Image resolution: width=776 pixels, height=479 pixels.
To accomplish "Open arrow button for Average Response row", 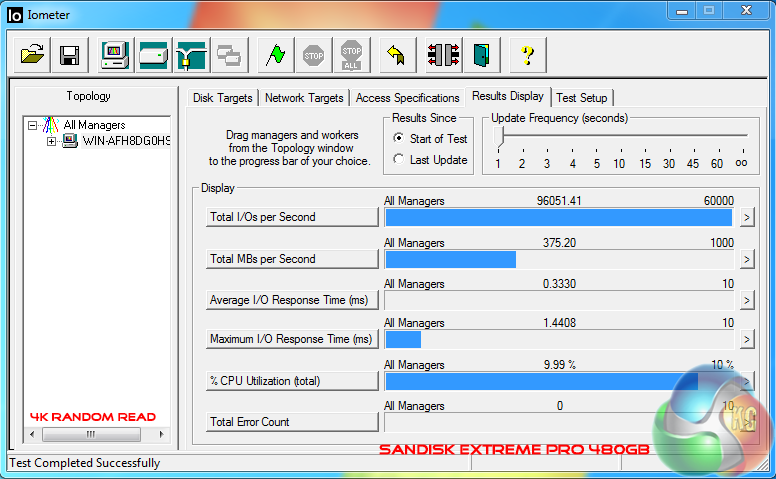I will pyautogui.click(x=747, y=300).
